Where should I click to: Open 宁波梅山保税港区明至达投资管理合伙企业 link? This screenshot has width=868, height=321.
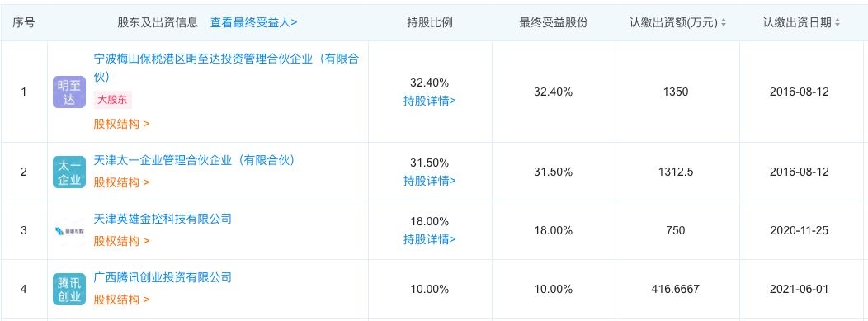[226, 68]
